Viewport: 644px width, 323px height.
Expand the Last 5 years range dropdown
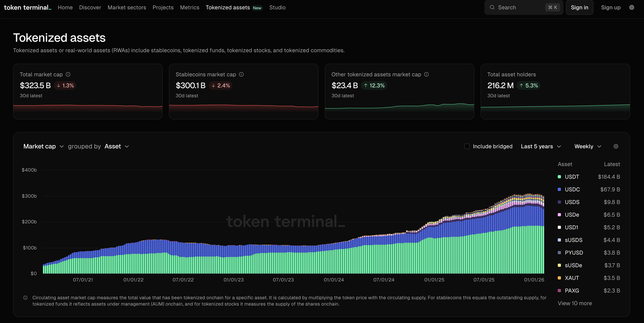541,146
